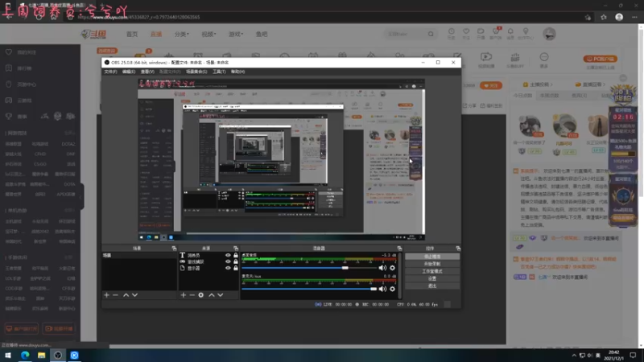
Task: Move source up in Sources panel
Action: (212, 295)
